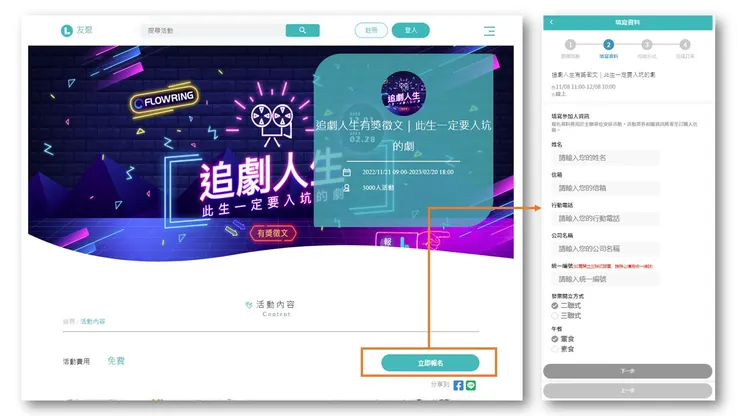Click the 3000人活動 attendee text

[378, 187]
